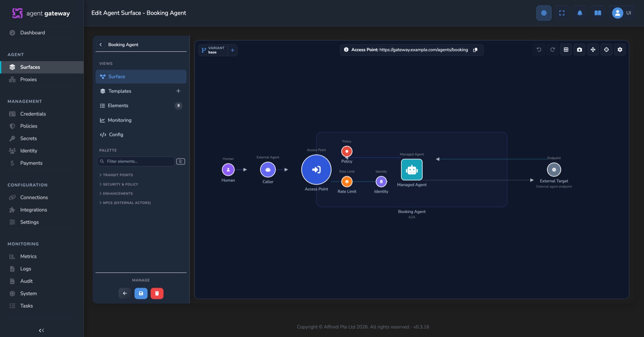Image resolution: width=644 pixels, height=337 pixels.
Task: Select the Policy node
Action: click(347, 151)
